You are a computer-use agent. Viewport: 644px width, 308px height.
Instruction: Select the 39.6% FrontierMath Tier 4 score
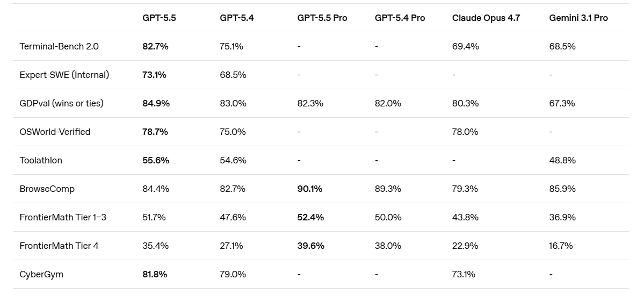(310, 246)
